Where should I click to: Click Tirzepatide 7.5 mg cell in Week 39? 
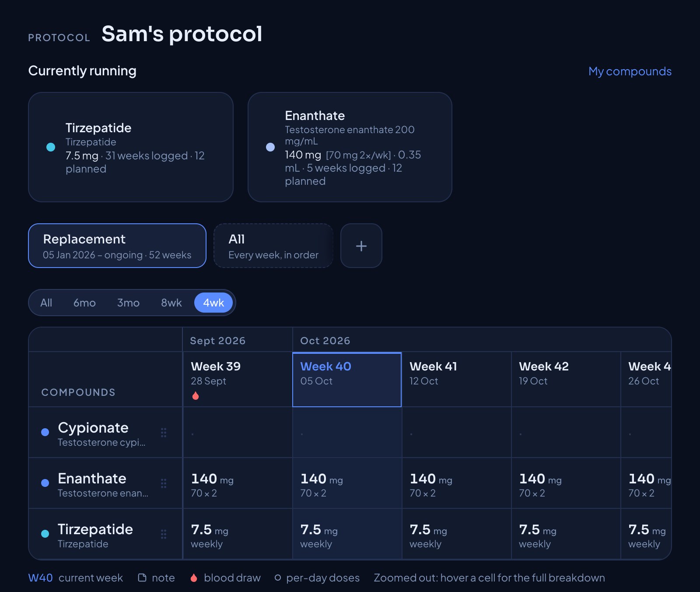[x=238, y=534]
